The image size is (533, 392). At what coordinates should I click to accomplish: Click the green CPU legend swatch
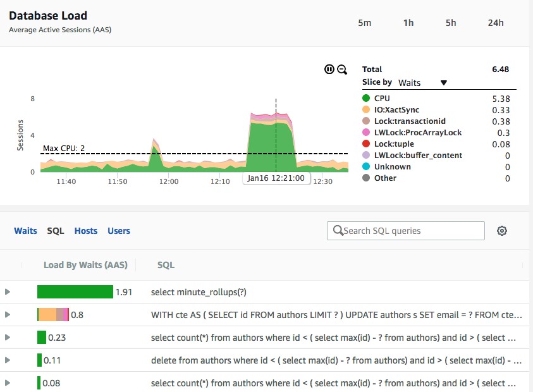click(x=366, y=98)
